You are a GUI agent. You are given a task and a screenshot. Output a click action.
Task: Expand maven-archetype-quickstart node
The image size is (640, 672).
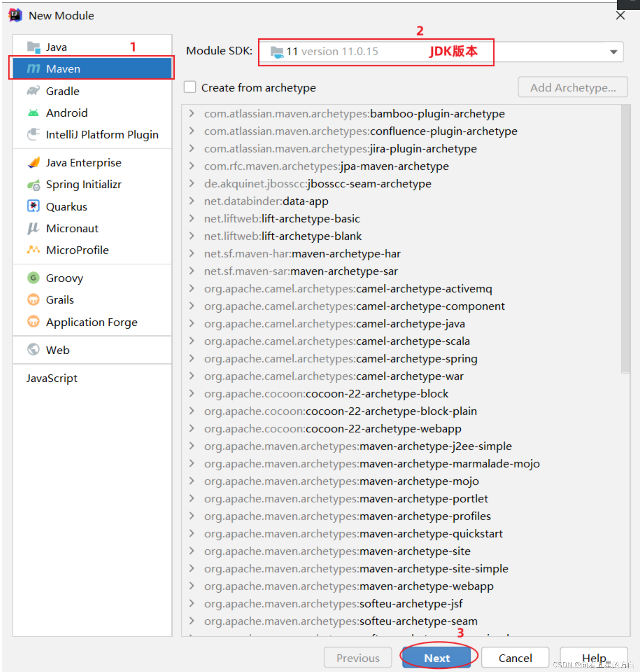click(192, 533)
